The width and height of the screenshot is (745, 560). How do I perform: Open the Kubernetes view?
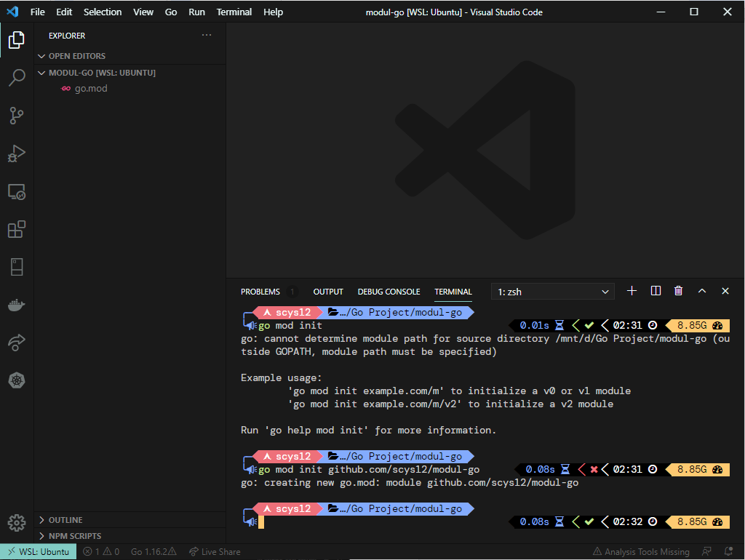click(x=17, y=380)
